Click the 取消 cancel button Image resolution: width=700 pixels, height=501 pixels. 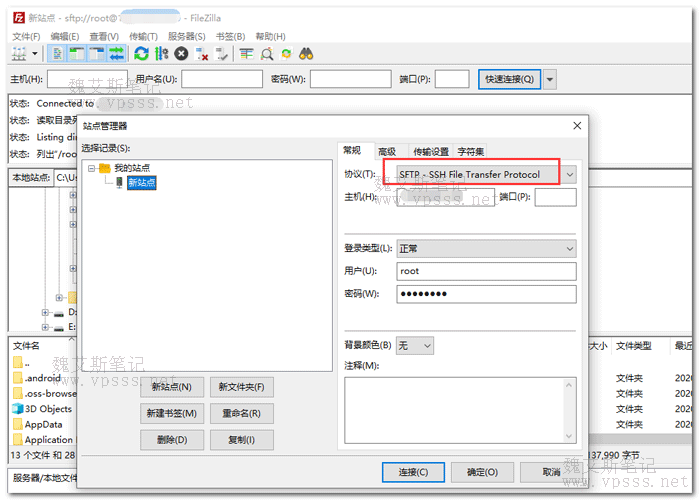coord(551,472)
